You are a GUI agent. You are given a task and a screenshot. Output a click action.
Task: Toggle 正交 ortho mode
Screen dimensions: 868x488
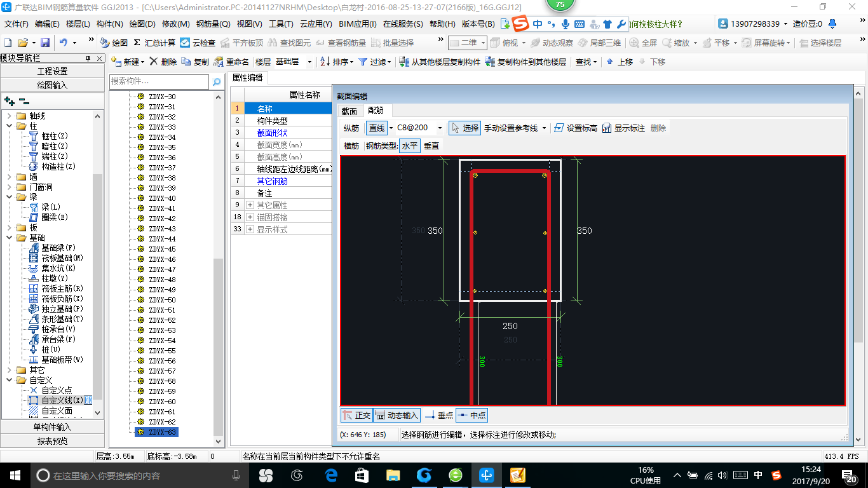[356, 415]
